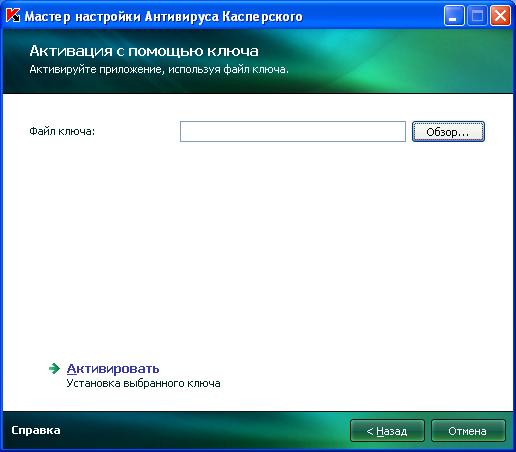Go back using the Назад button
This screenshot has width=516, height=452.
point(387,431)
